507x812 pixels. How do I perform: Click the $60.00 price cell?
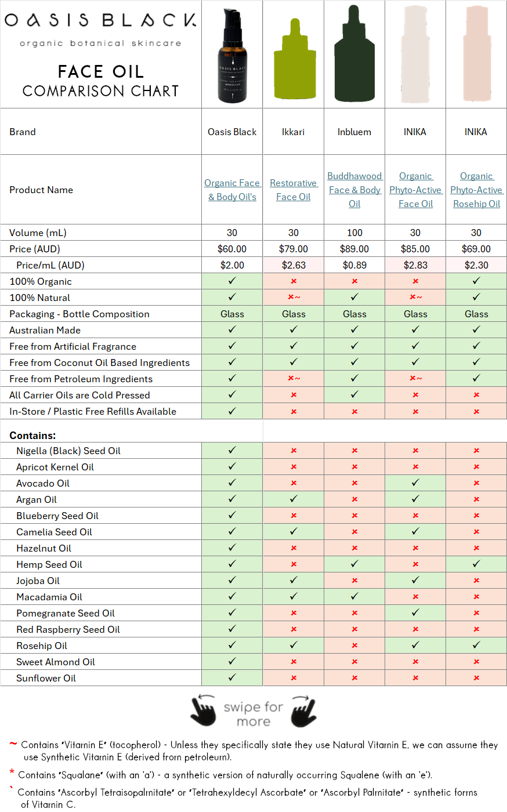[x=232, y=249]
